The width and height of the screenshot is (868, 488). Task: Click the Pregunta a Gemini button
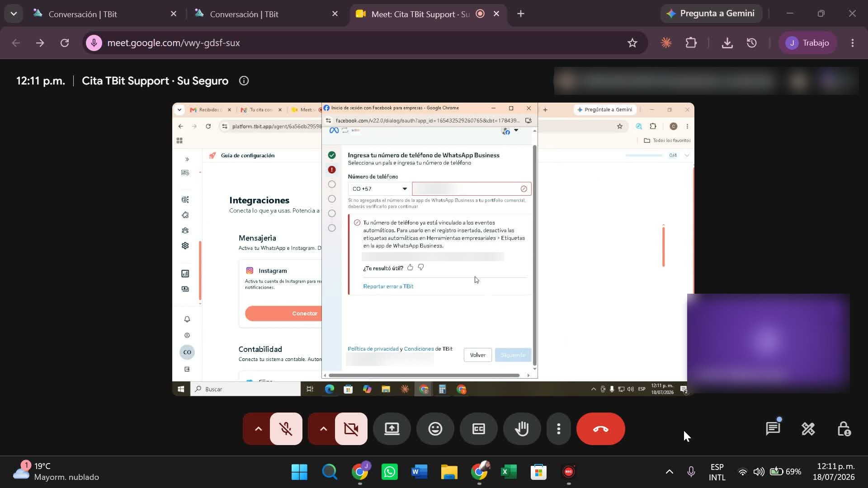[x=711, y=14]
